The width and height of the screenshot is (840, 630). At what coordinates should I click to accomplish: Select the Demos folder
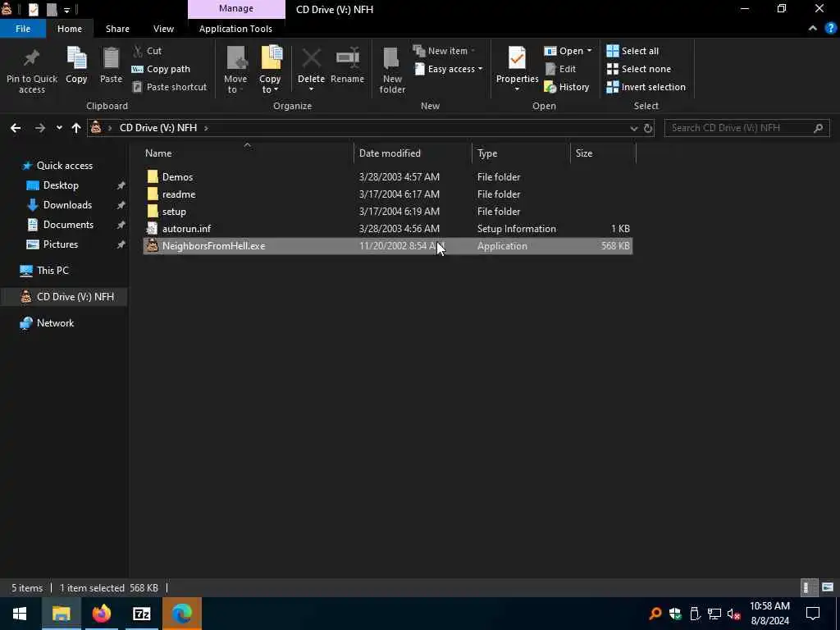(x=387, y=177)
